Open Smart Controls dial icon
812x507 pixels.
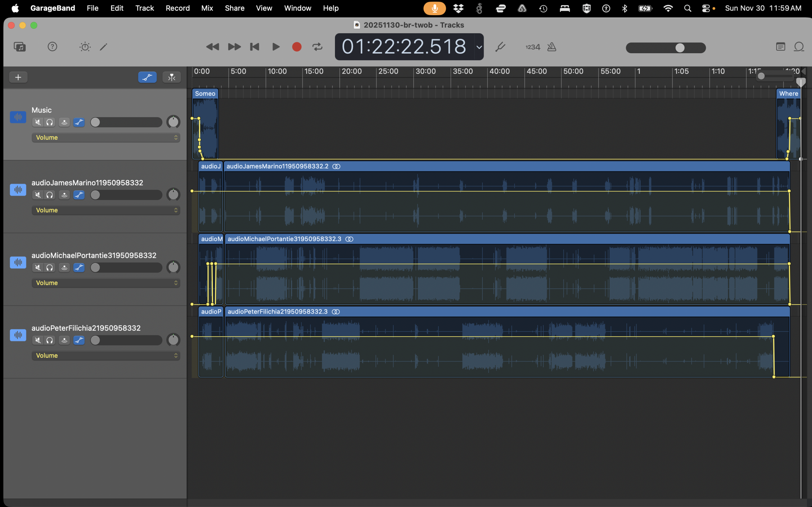(x=85, y=47)
